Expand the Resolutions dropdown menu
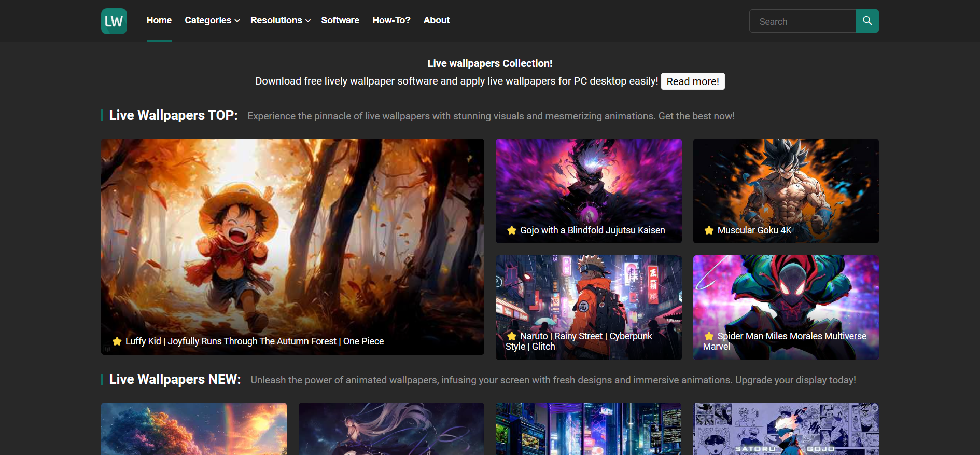The width and height of the screenshot is (980, 455). point(280,20)
